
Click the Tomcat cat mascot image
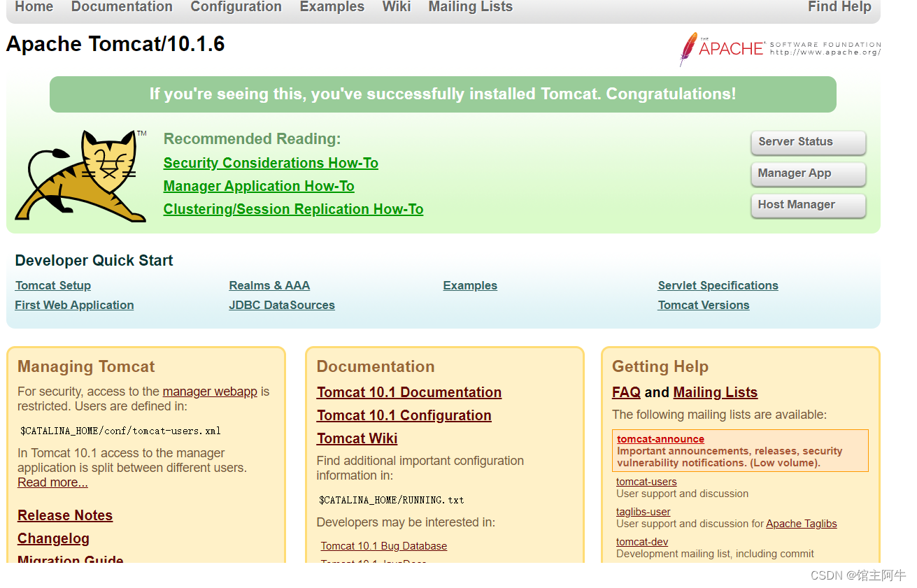click(x=80, y=175)
